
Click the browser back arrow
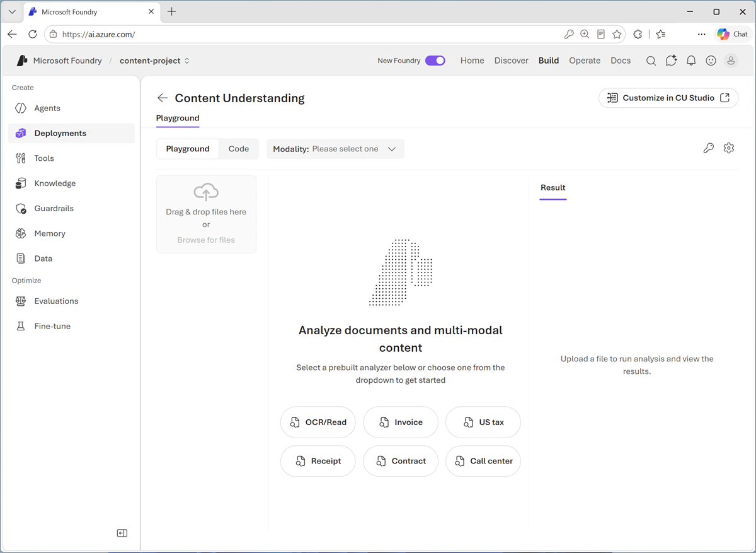tap(13, 35)
